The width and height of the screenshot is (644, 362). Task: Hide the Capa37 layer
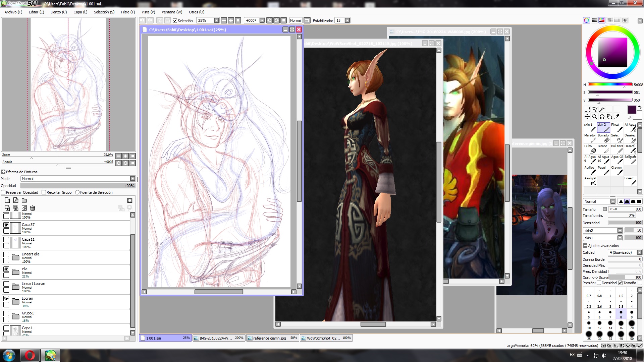point(6,225)
